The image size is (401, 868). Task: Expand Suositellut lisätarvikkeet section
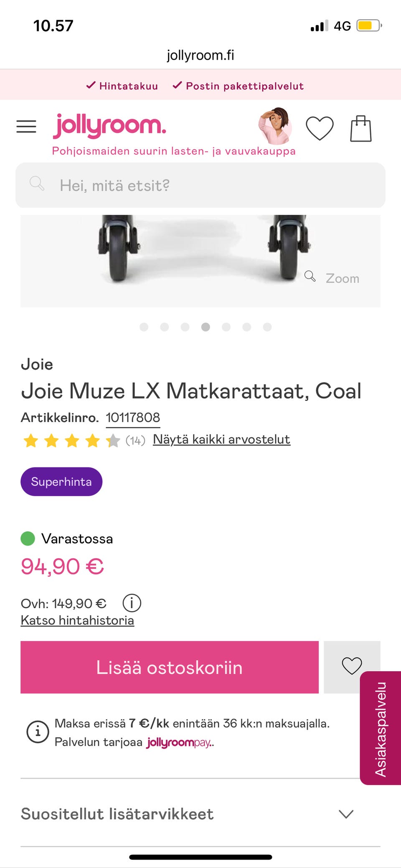117,814
